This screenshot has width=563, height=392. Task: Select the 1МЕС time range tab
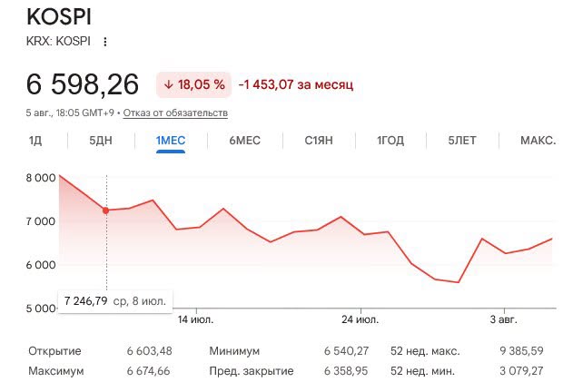[171, 141]
